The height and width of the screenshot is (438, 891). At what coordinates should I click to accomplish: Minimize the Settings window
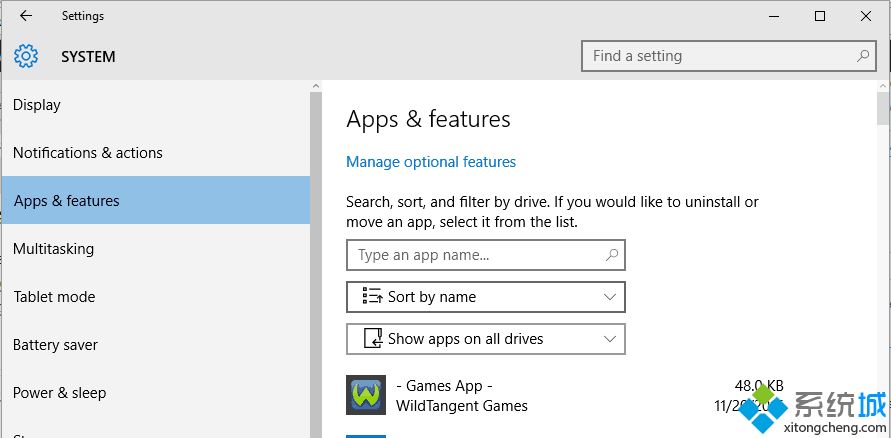coord(775,16)
